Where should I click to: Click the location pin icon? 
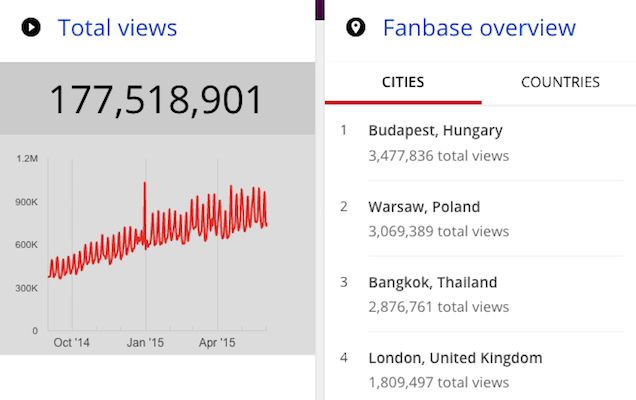point(355,27)
